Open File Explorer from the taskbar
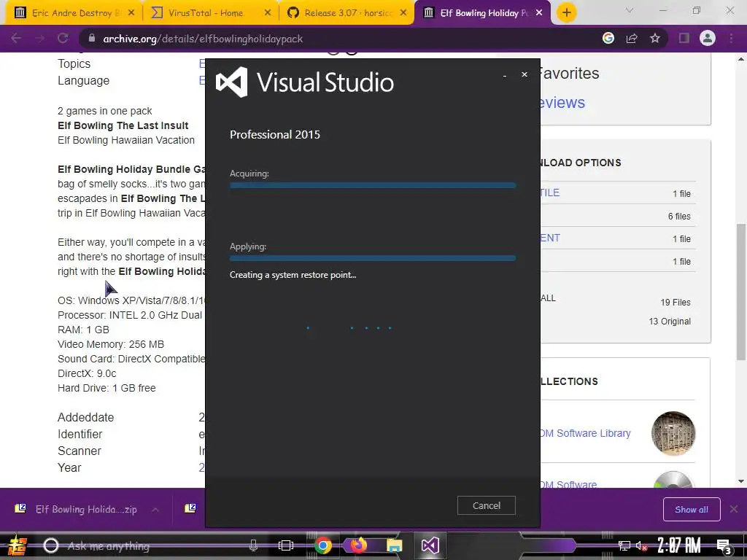Screen dimensions: 747x560 tap(395, 545)
